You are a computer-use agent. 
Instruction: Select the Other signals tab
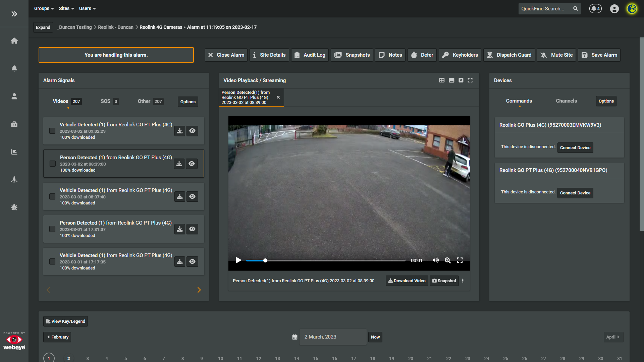click(x=144, y=101)
